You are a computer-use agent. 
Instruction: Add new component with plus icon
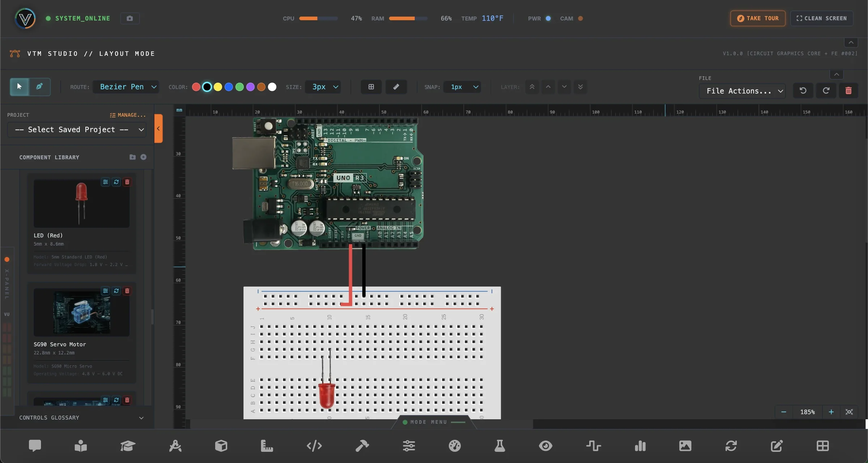pos(144,157)
